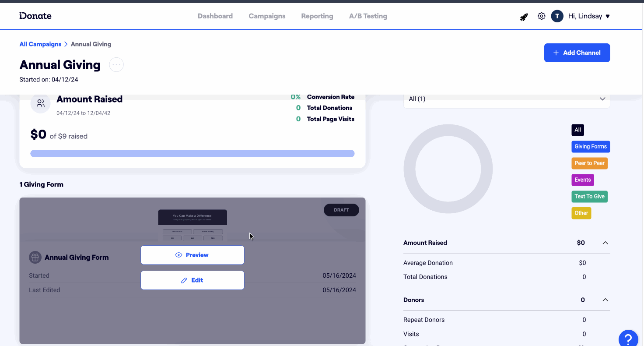Toggle the Giving Forms channel filter
This screenshot has width=644, height=346.
click(x=590, y=146)
